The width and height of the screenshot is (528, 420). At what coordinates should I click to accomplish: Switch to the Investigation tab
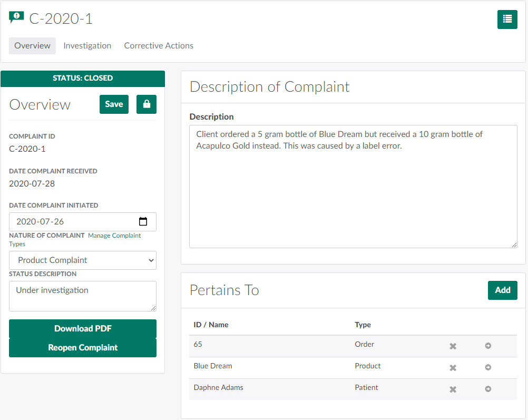[x=87, y=46]
